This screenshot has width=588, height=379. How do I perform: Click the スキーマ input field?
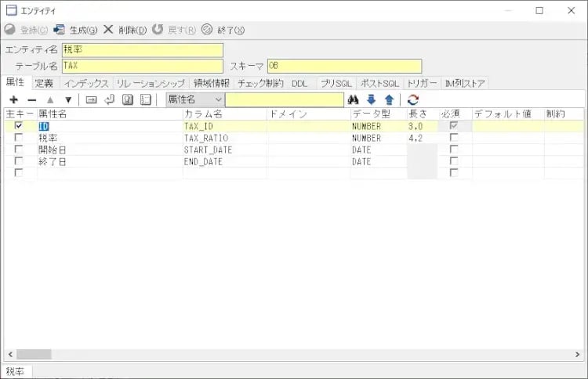pyautogui.click(x=344, y=67)
